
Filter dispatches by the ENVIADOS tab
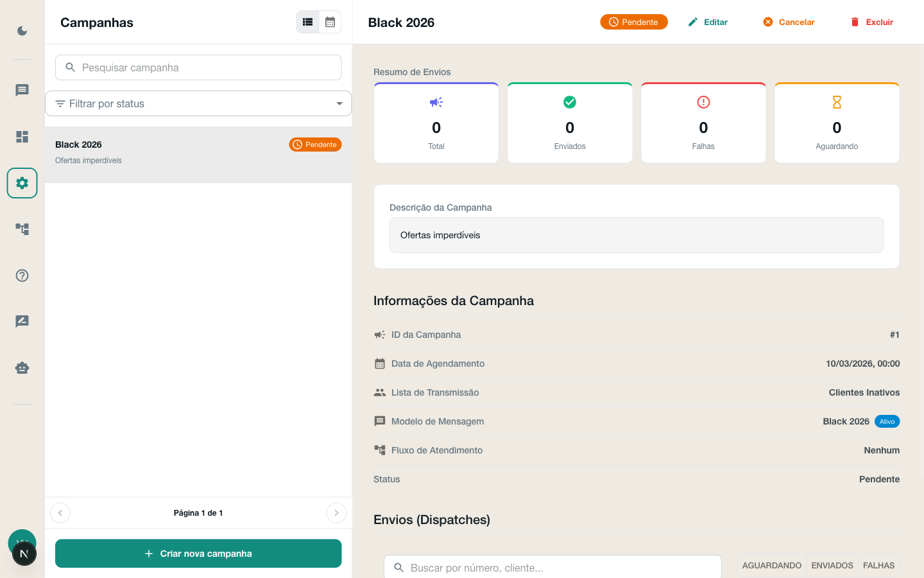(832, 565)
